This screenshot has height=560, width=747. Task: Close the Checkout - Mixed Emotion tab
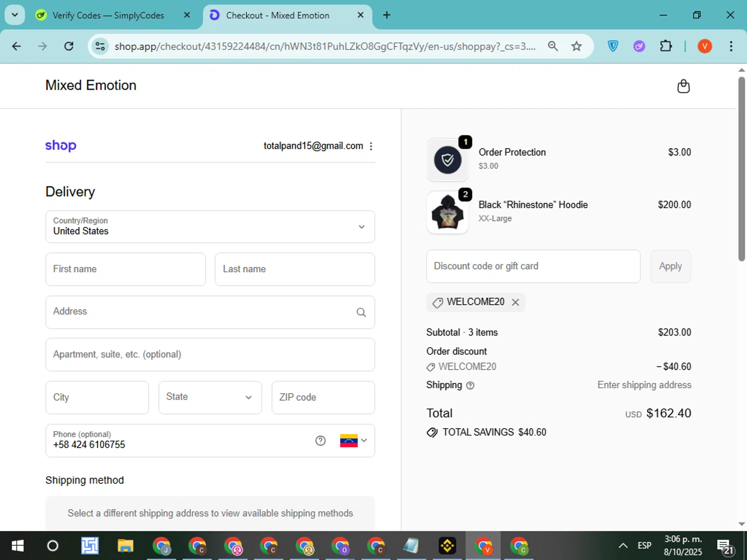(361, 15)
